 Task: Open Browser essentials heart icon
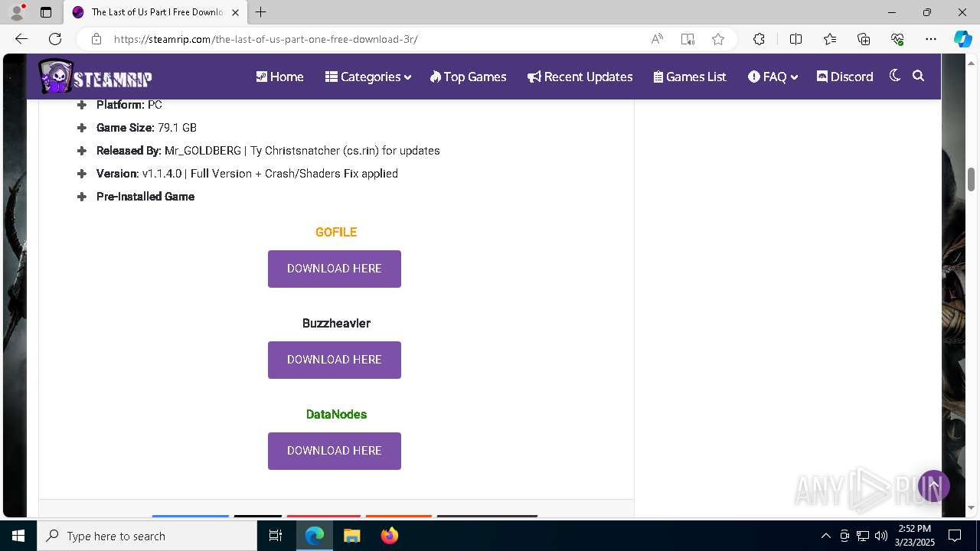click(x=897, y=39)
